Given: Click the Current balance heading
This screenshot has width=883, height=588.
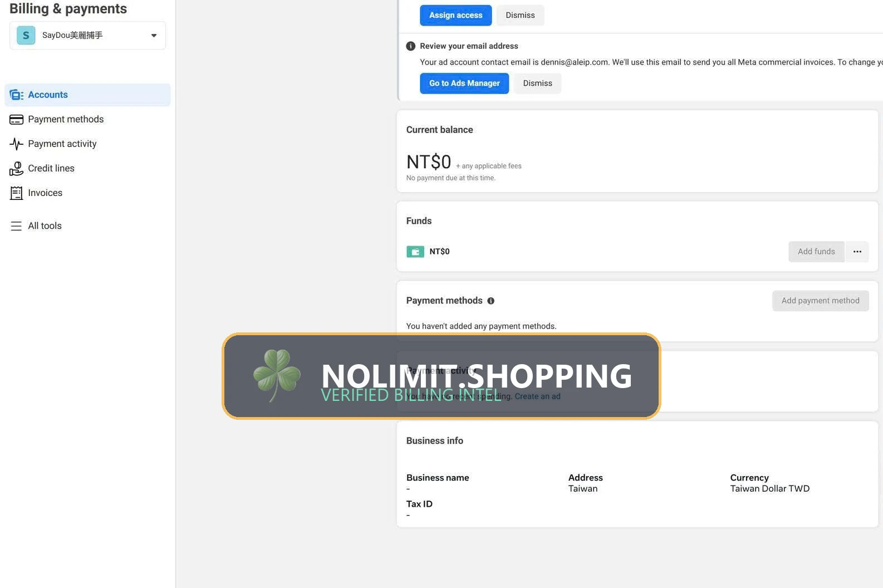Looking at the screenshot, I should pyautogui.click(x=440, y=130).
